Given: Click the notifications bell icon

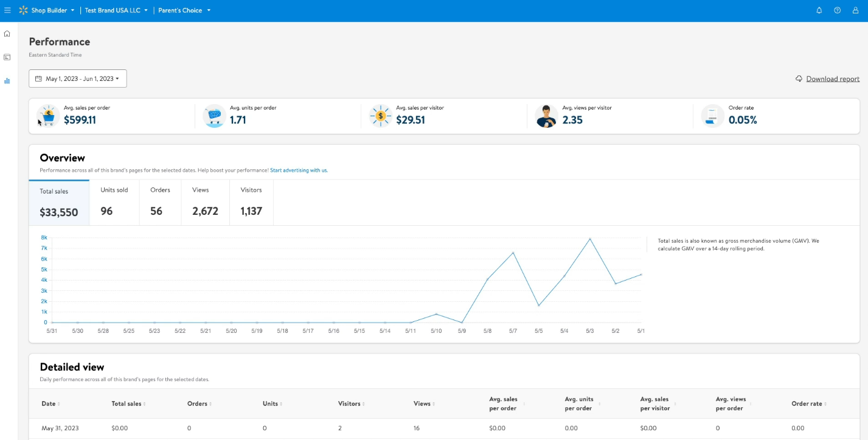Looking at the screenshot, I should [x=819, y=10].
